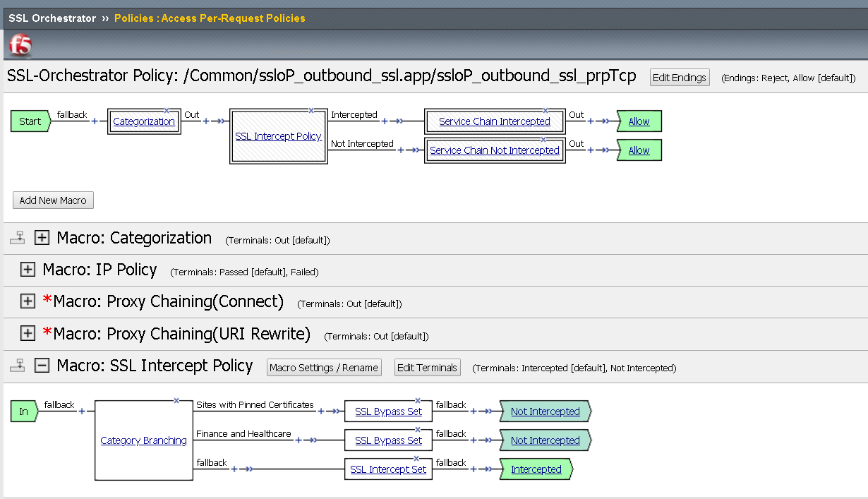
Task: Collapse Macro: SSL Intercept Policy section
Action: [42, 366]
